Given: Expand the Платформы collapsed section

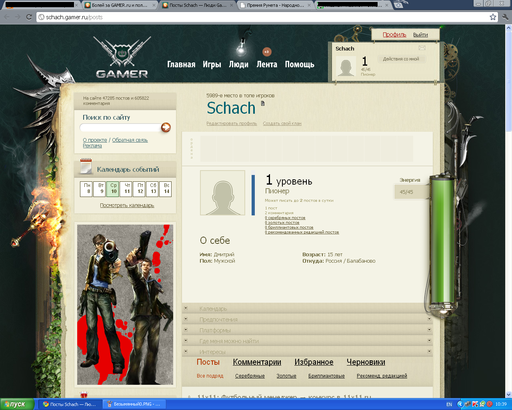Looking at the screenshot, I should pos(307,330).
